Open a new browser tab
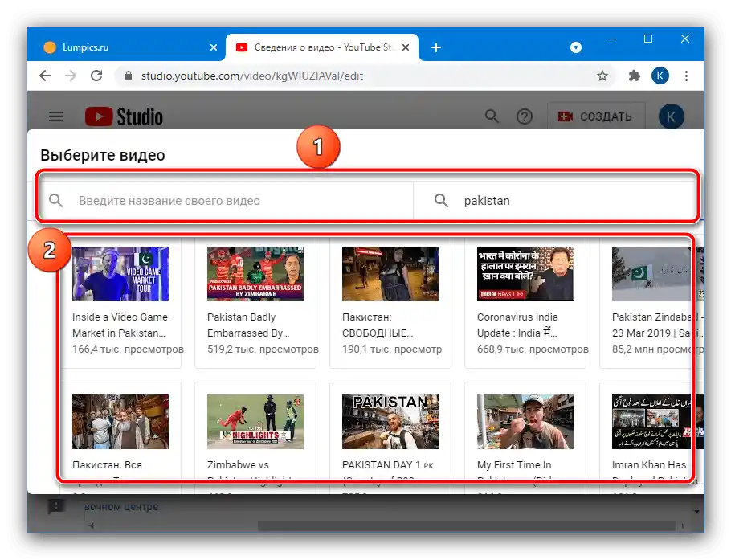 pos(436,47)
